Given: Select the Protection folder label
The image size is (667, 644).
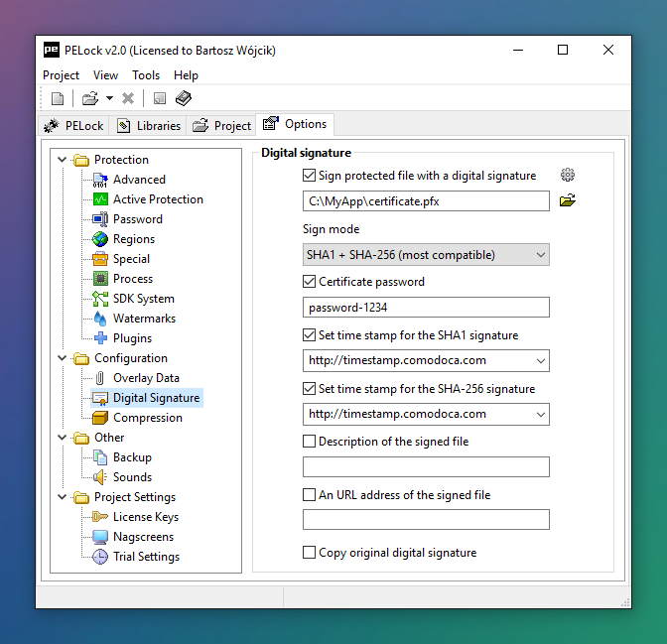Looking at the screenshot, I should [x=121, y=160].
